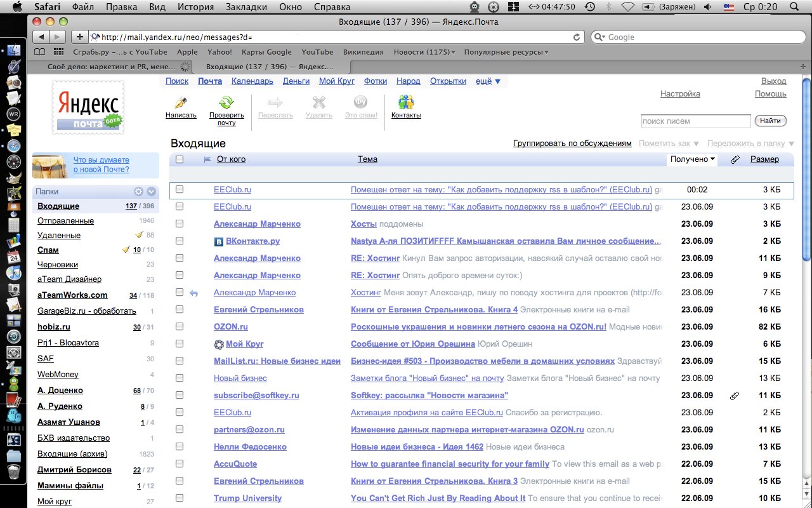Image resolution: width=812 pixels, height=508 pixels.
Task: Click the paperclip attachment column icon
Action: [735, 160]
